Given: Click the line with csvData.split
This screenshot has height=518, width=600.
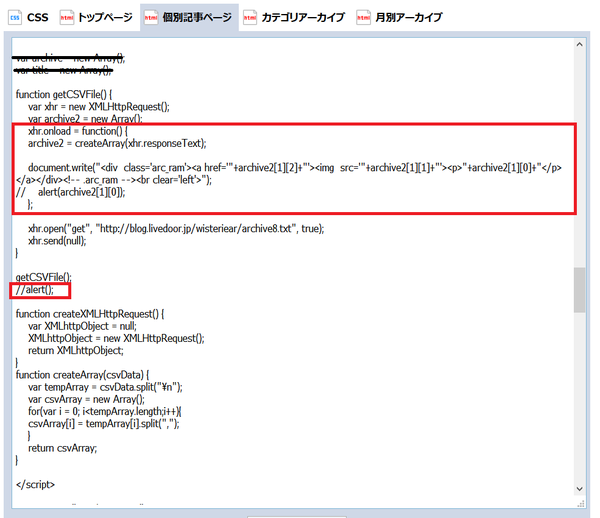Looking at the screenshot, I should click(105, 387).
